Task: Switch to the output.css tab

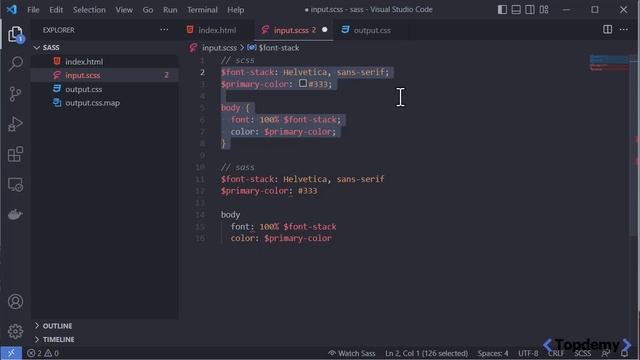Action: coord(371,30)
